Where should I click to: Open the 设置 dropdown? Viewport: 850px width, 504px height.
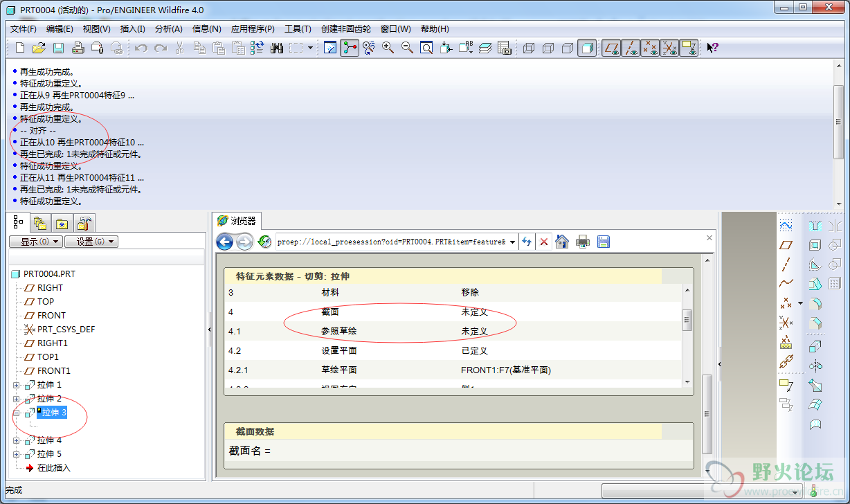coord(92,242)
